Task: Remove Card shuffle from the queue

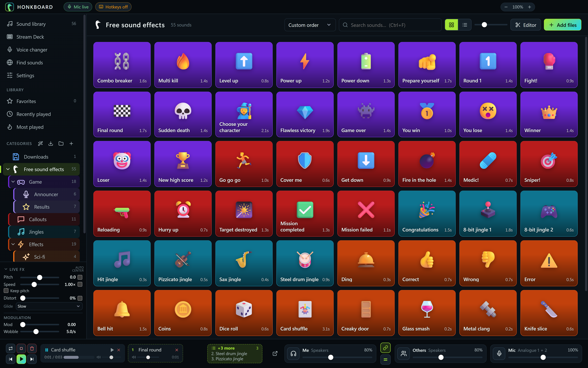Action: 119,350
